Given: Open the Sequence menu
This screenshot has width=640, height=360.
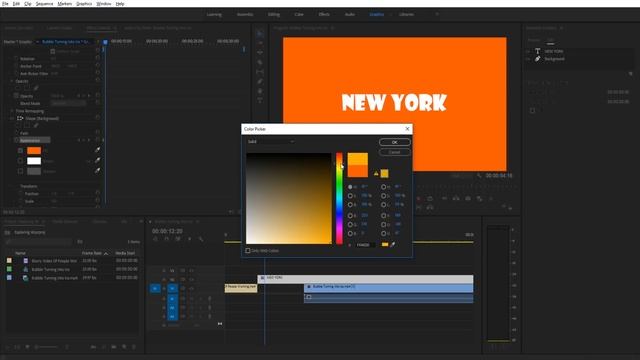Looking at the screenshot, I should point(44,4).
